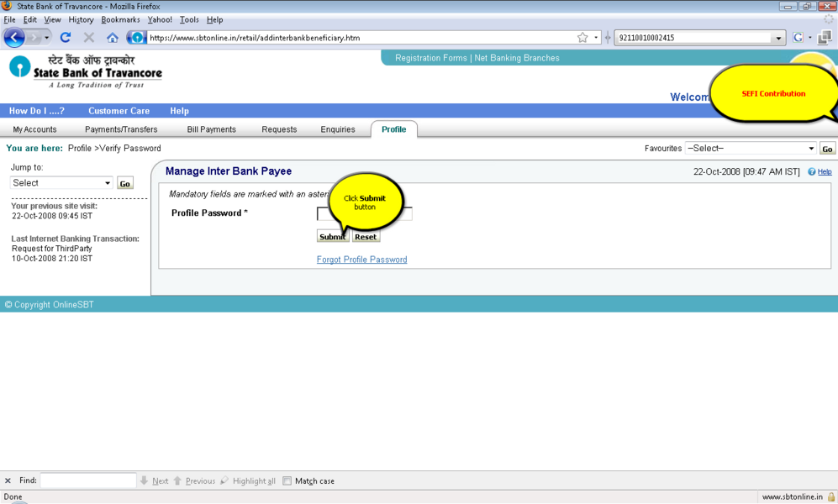Click the Forgot Profile Password link
The height and width of the screenshot is (504, 838).
click(x=361, y=260)
